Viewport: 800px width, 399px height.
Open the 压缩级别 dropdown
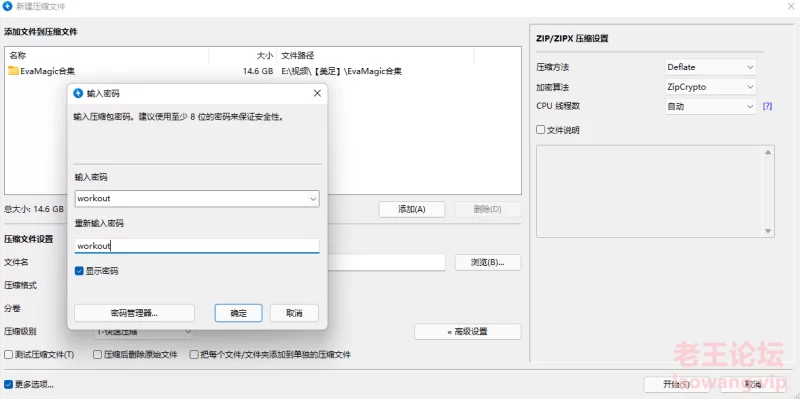point(144,332)
